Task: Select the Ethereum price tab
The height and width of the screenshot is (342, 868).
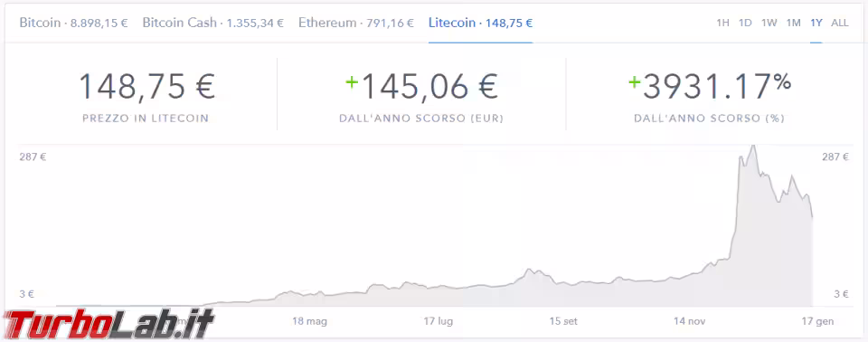Action: click(x=356, y=24)
